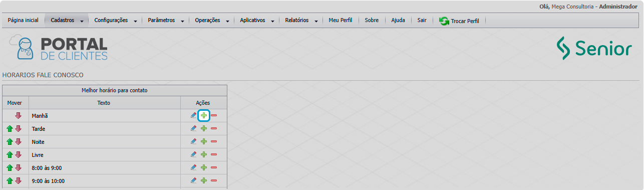Move the 8:00 às 9:00 row down
The width and height of the screenshot is (644, 190).
(19, 168)
